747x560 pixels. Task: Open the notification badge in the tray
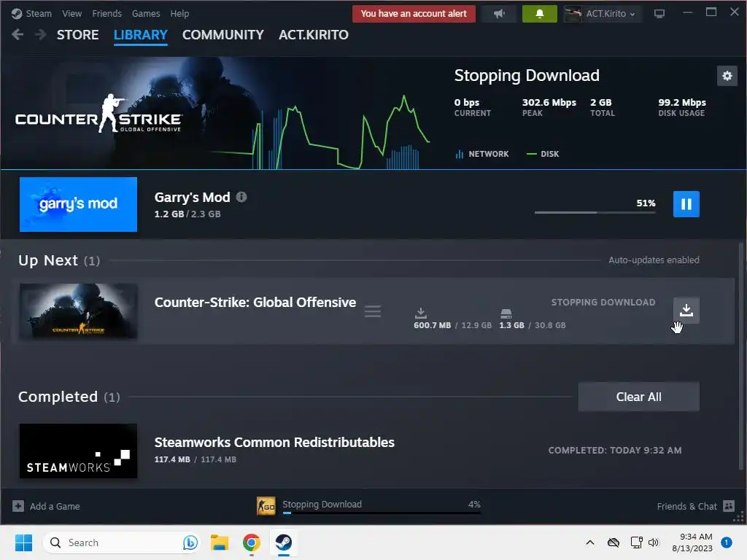[x=727, y=542]
